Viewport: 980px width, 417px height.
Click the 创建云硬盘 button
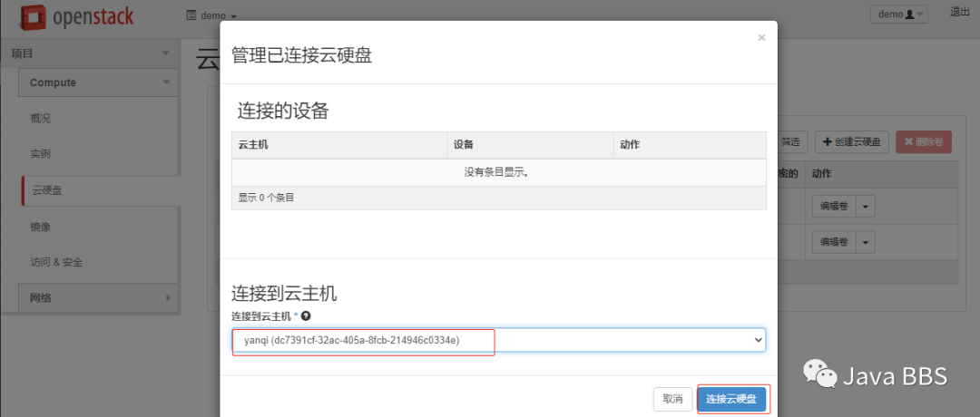click(852, 141)
